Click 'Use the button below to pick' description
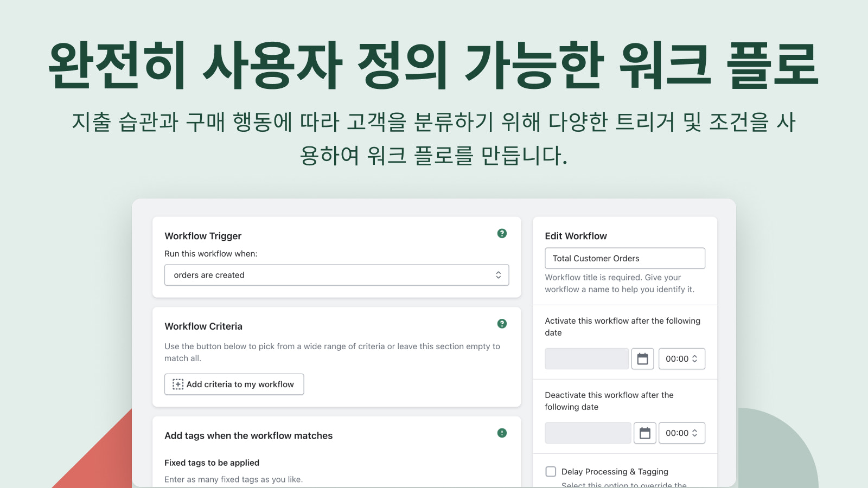868x488 pixels. (x=333, y=352)
